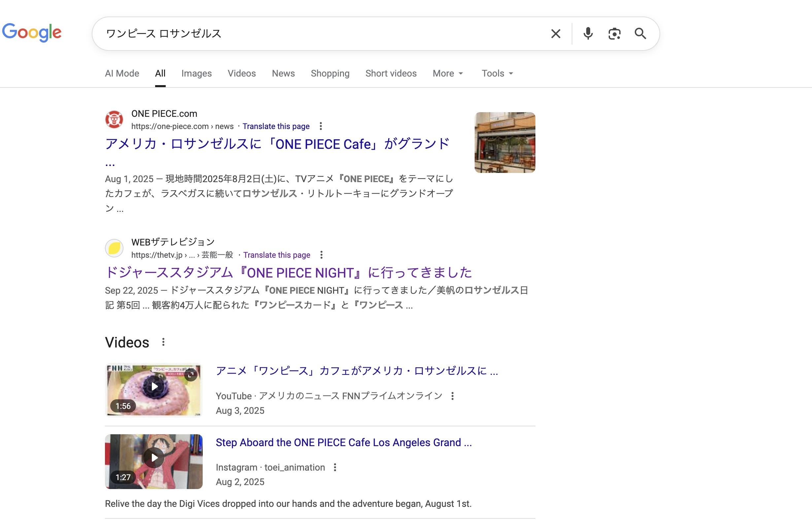
Task: Click Translate this page for thetv.jp result
Action: click(x=276, y=255)
